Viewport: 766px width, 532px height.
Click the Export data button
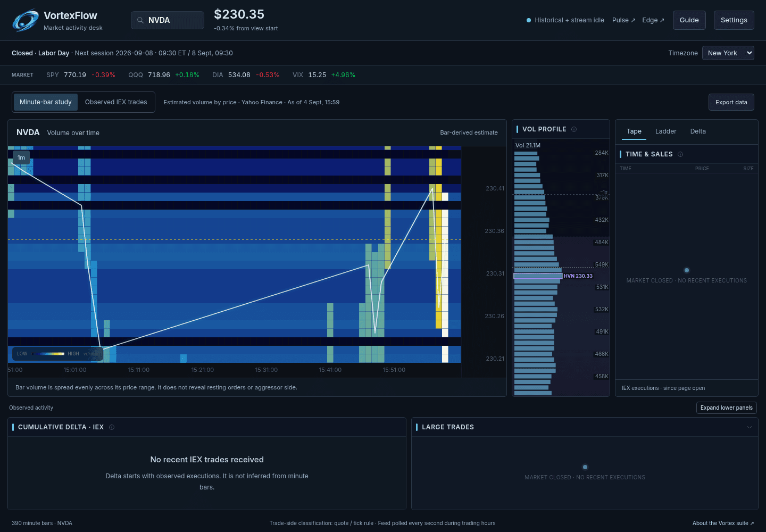tap(731, 102)
